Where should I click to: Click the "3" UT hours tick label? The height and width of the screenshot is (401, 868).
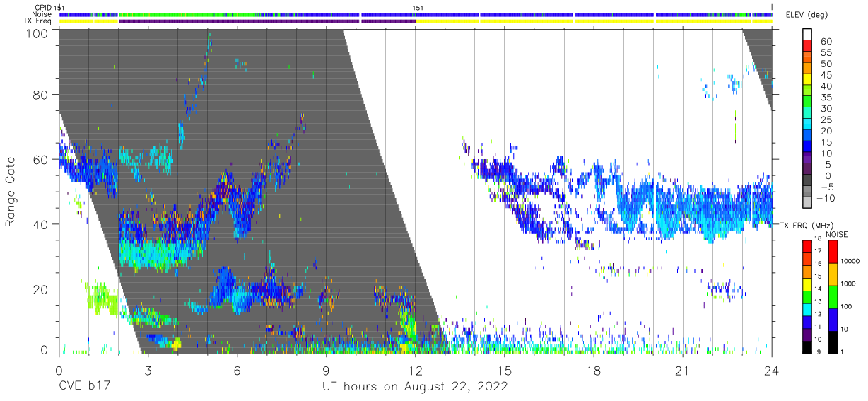[148, 371]
